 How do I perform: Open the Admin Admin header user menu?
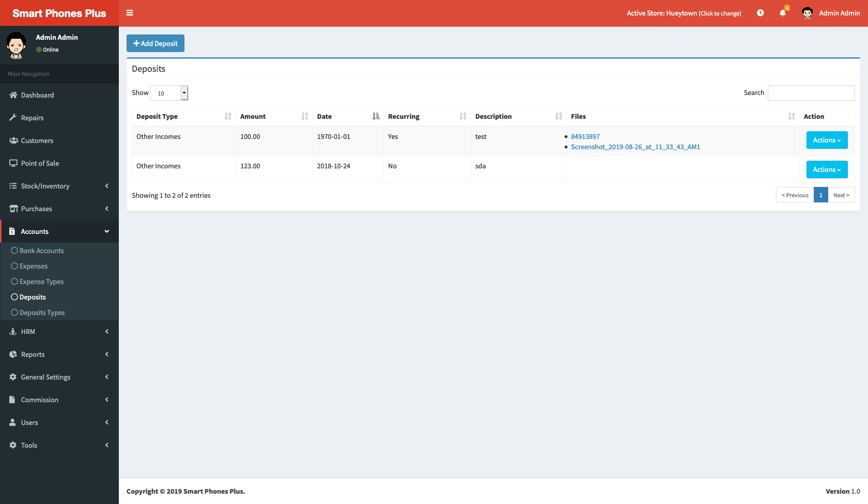[831, 13]
